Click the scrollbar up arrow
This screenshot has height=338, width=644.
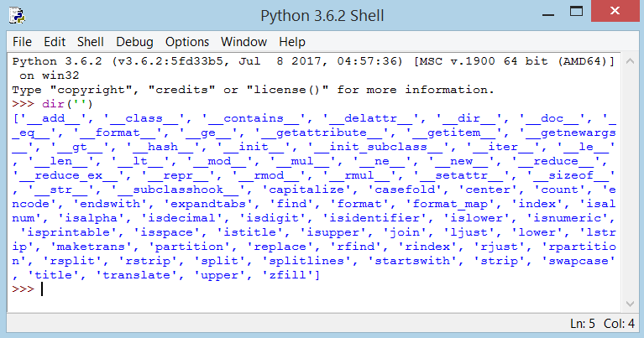click(631, 61)
